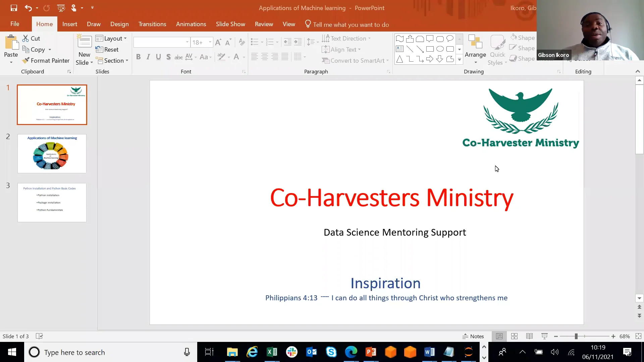Click the Center align paragraph icon
The width and height of the screenshot is (644, 362).
click(265, 57)
